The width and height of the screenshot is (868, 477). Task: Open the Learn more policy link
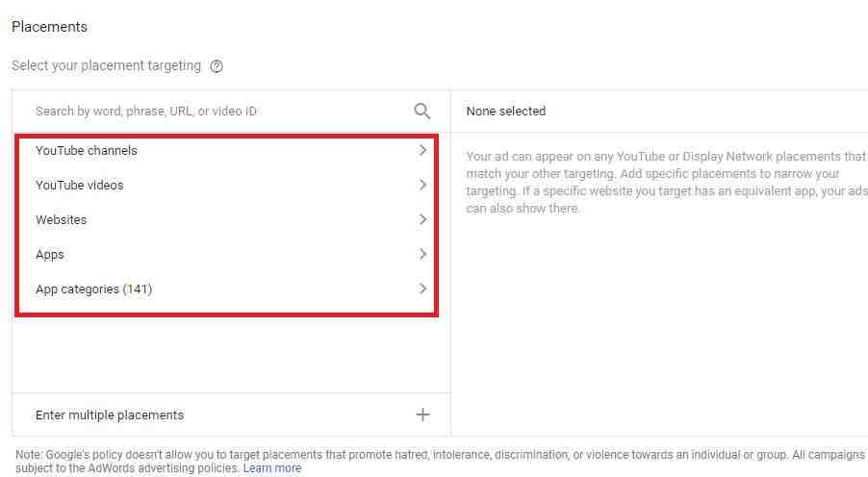coord(272,468)
